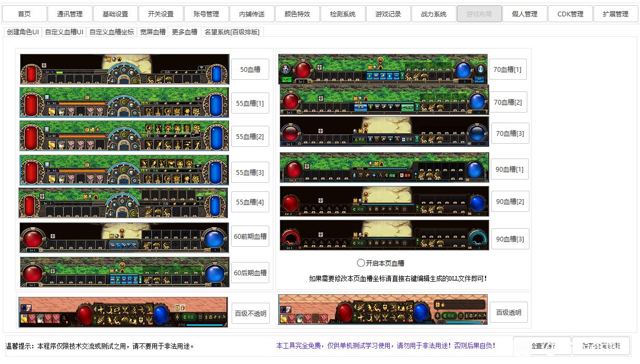Select 60后期血槽 button
Viewport: 640px width, 364px height.
point(250,273)
